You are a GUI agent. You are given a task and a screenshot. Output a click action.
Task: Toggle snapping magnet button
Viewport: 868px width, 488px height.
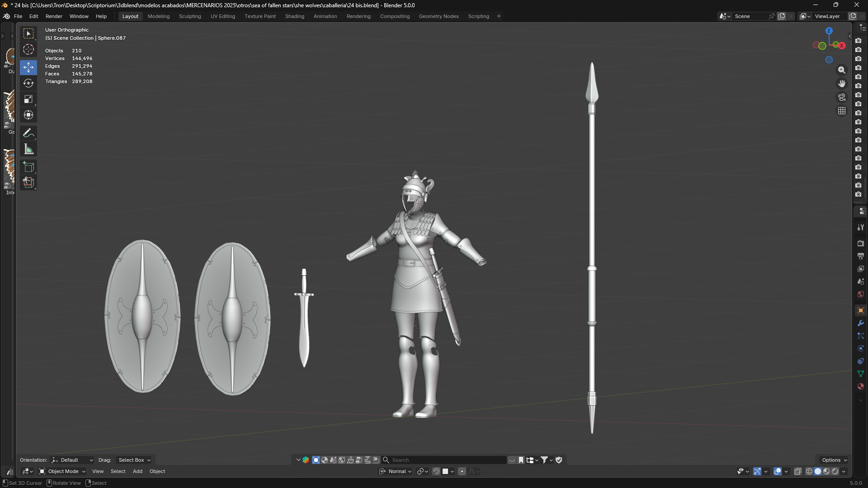pos(436,471)
